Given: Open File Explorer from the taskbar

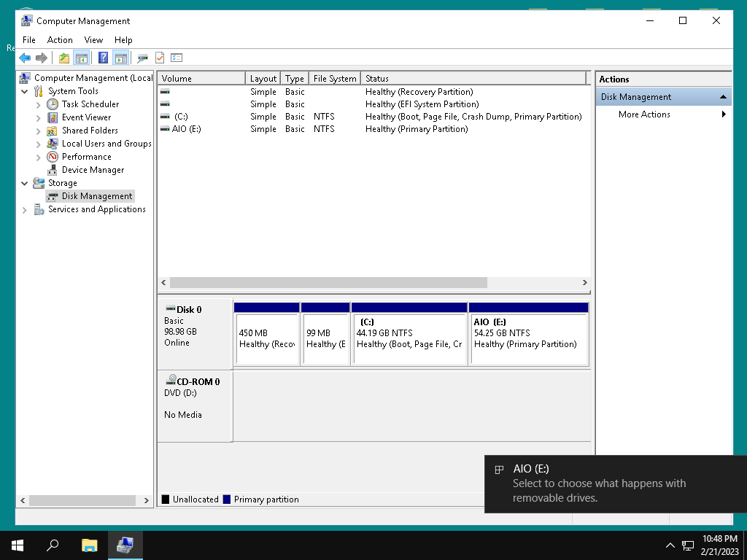Looking at the screenshot, I should (x=89, y=545).
